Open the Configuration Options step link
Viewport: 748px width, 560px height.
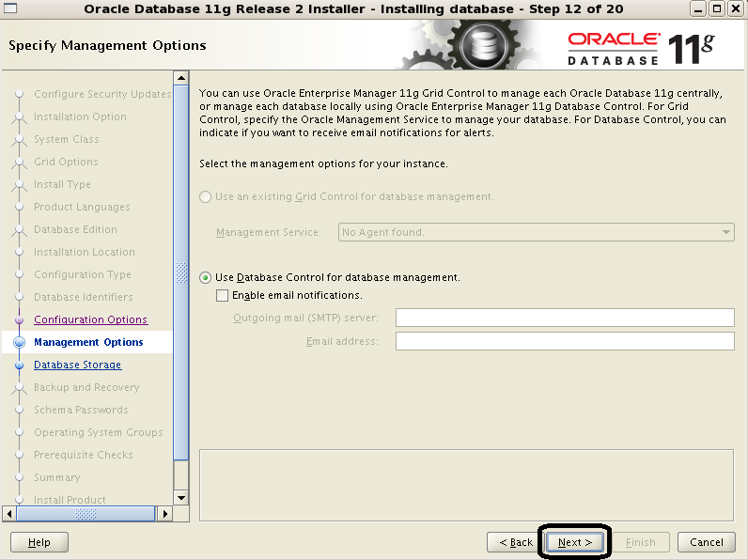click(90, 319)
